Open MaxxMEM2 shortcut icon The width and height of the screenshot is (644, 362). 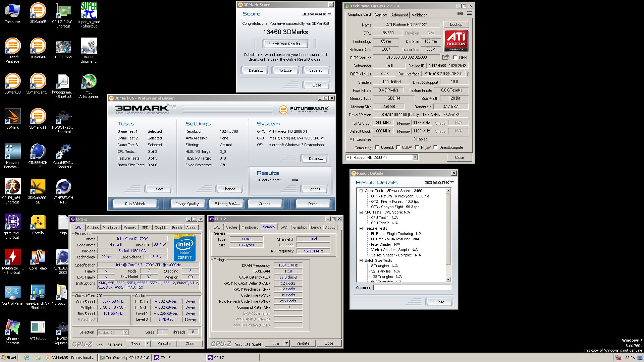63,157
